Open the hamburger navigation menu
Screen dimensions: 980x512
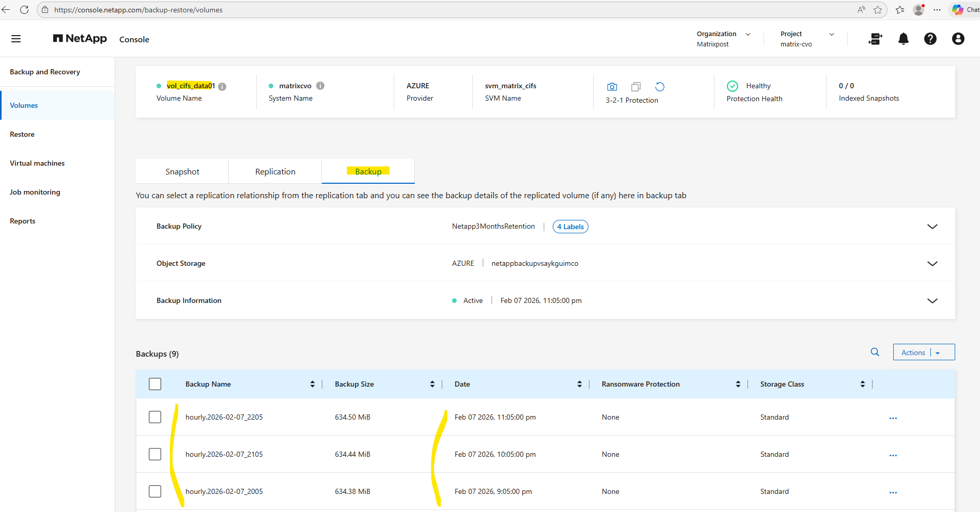pos(16,39)
